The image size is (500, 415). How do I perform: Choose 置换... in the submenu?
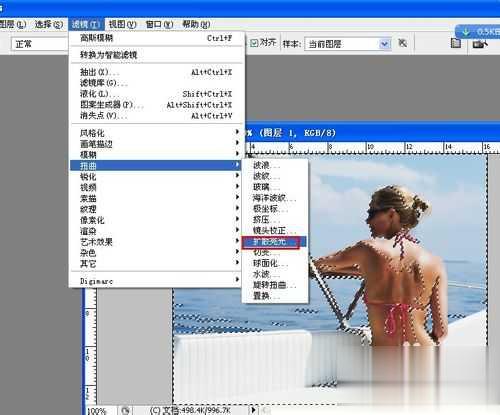(x=275, y=296)
